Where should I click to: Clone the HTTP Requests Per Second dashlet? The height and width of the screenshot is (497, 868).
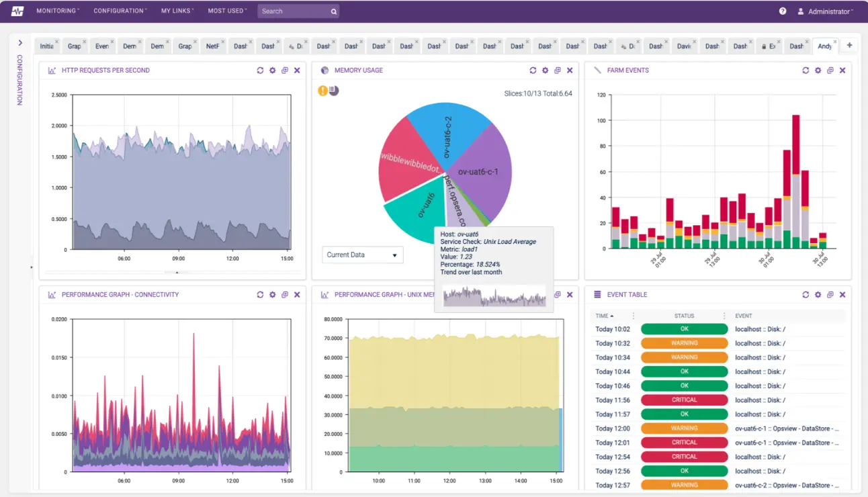(285, 70)
